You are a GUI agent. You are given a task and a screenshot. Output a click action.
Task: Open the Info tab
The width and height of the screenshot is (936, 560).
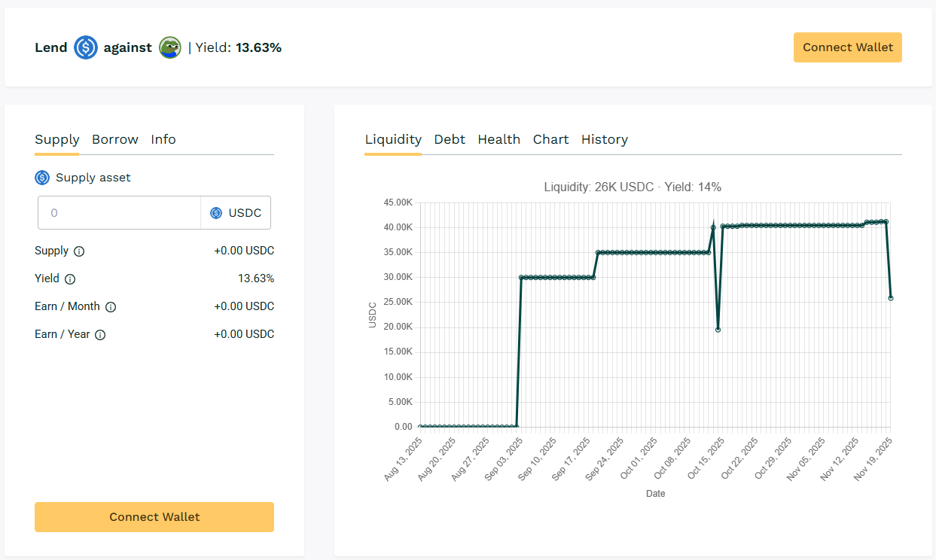[x=163, y=139]
